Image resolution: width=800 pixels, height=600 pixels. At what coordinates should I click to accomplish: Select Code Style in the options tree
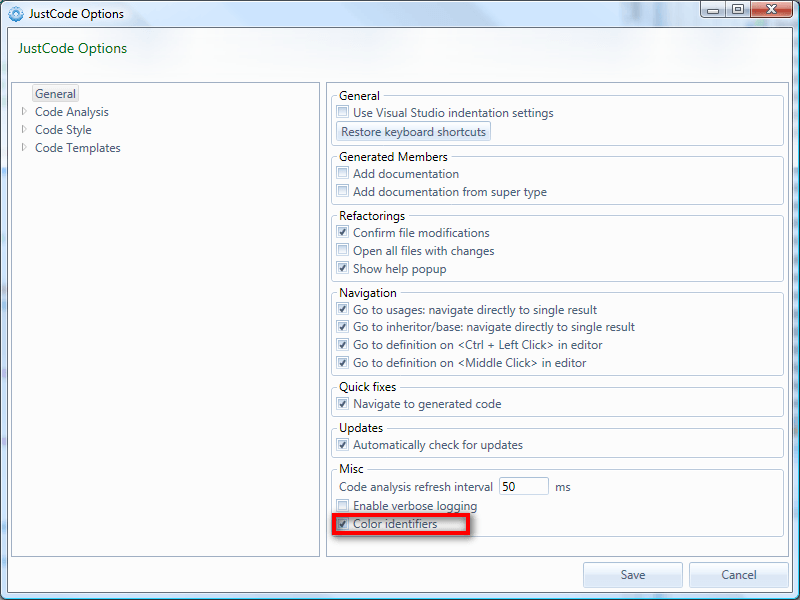63,130
